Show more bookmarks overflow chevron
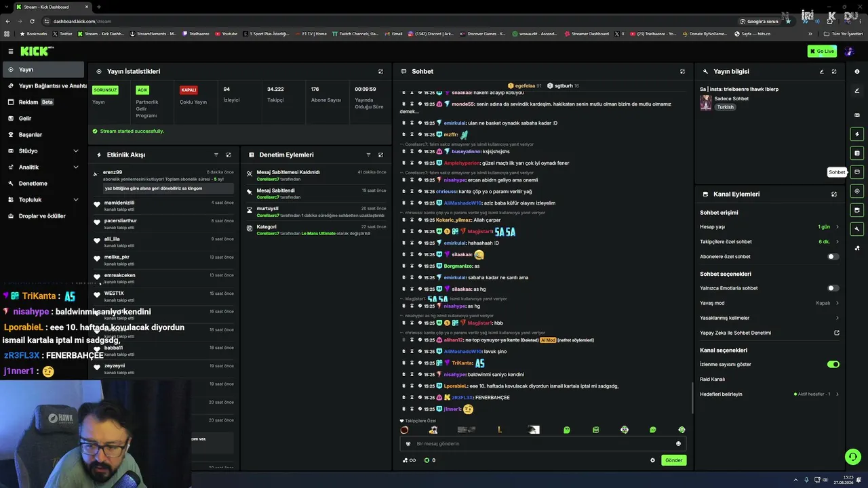The image size is (868, 488). [810, 34]
